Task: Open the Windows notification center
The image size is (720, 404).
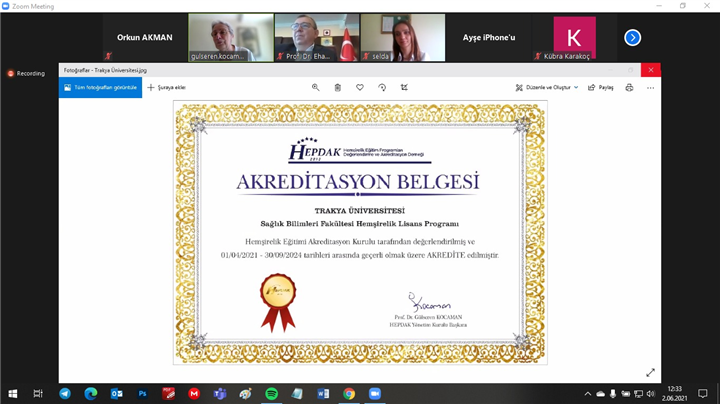Action: (x=703, y=393)
